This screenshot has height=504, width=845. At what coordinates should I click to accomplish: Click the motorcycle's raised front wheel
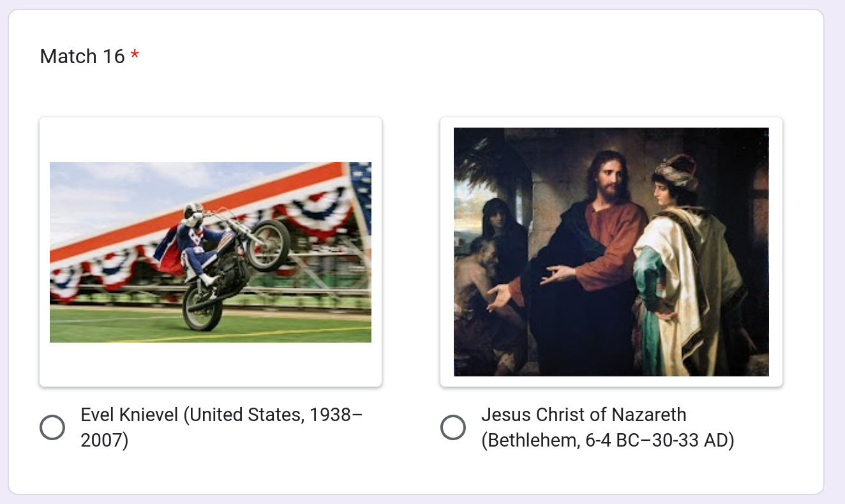[268, 244]
